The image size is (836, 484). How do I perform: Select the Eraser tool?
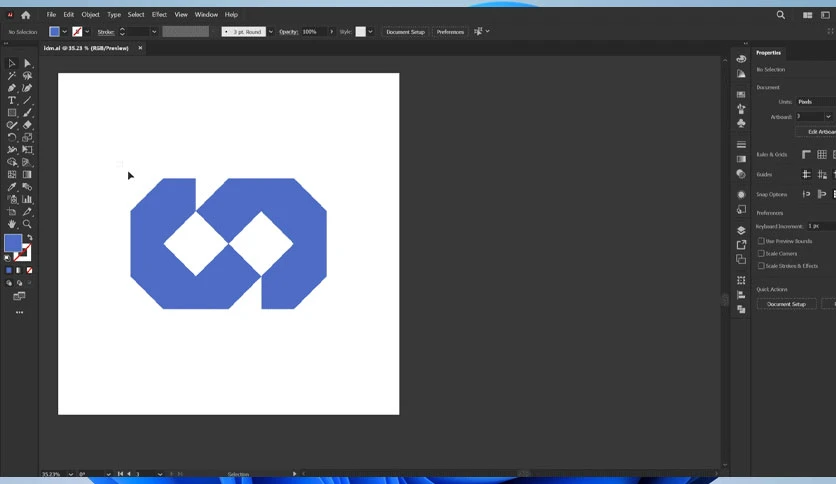[x=27, y=125]
